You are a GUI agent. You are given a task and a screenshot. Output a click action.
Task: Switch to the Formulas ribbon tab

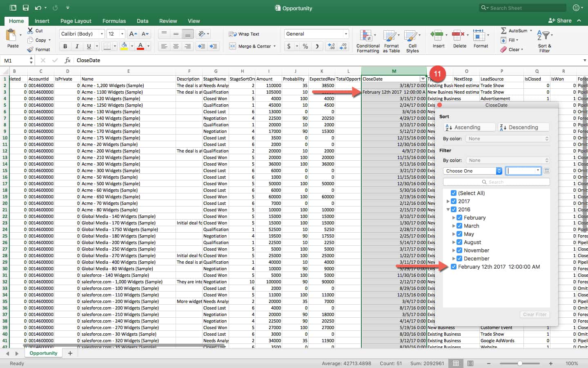[114, 21]
